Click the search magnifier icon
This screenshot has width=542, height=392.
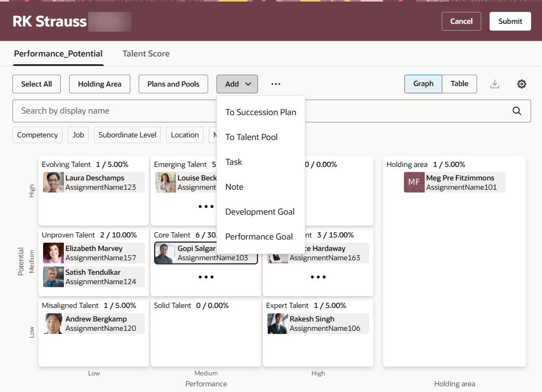click(517, 110)
